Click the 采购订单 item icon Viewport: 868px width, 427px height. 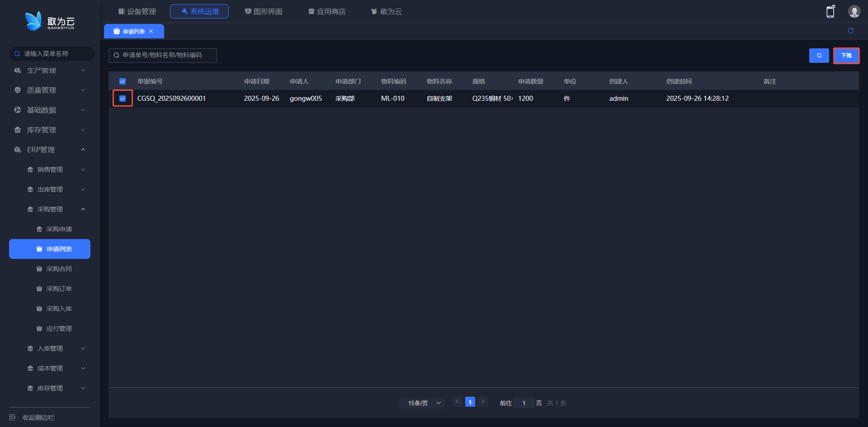coord(39,289)
